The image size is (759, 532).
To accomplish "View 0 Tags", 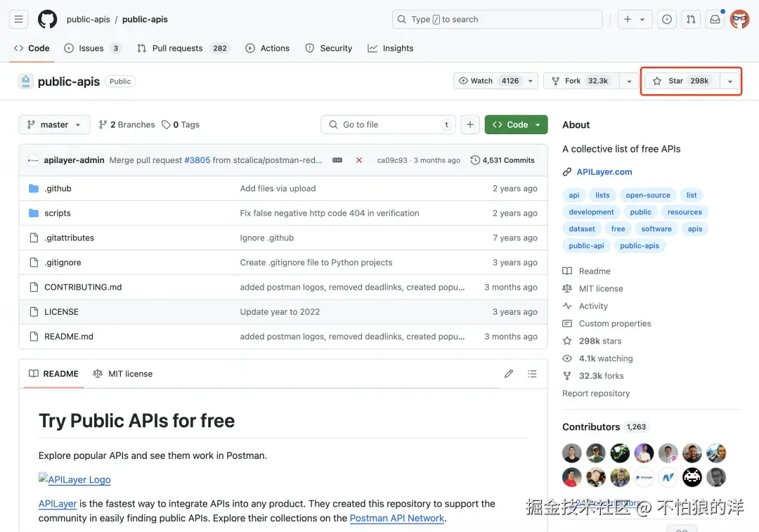I will (181, 124).
